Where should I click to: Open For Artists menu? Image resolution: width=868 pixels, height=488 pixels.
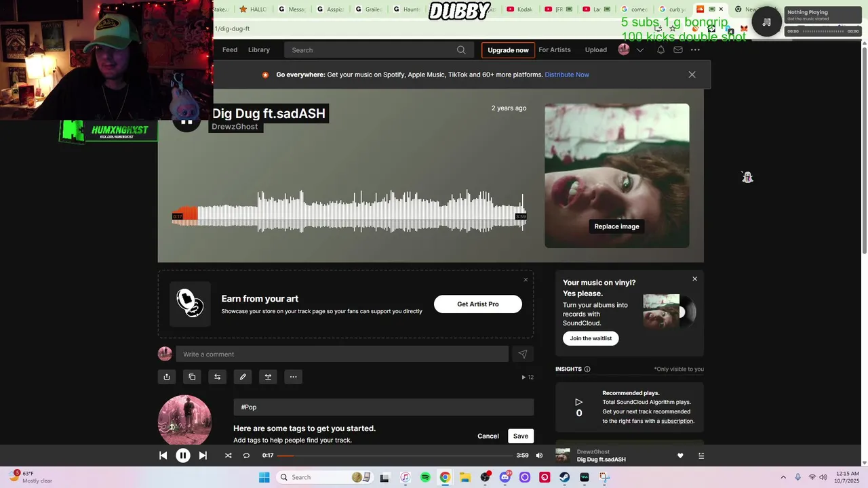pyautogui.click(x=555, y=49)
